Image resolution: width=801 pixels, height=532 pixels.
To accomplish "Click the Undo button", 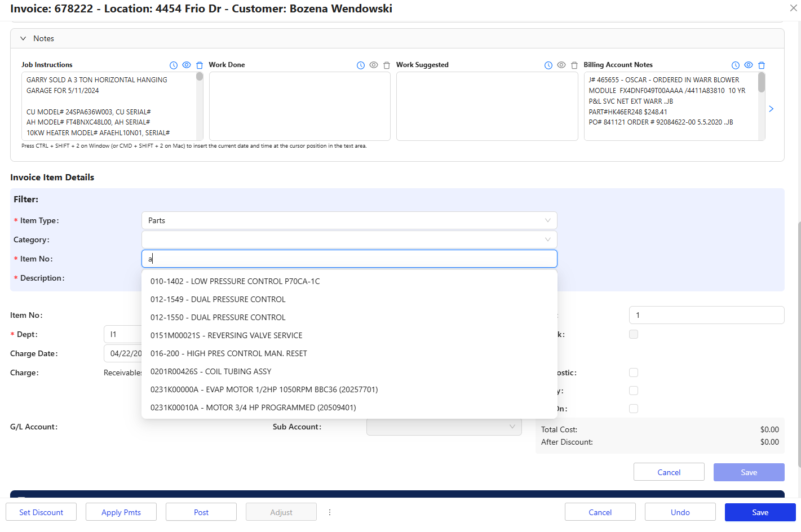I will coord(680,512).
